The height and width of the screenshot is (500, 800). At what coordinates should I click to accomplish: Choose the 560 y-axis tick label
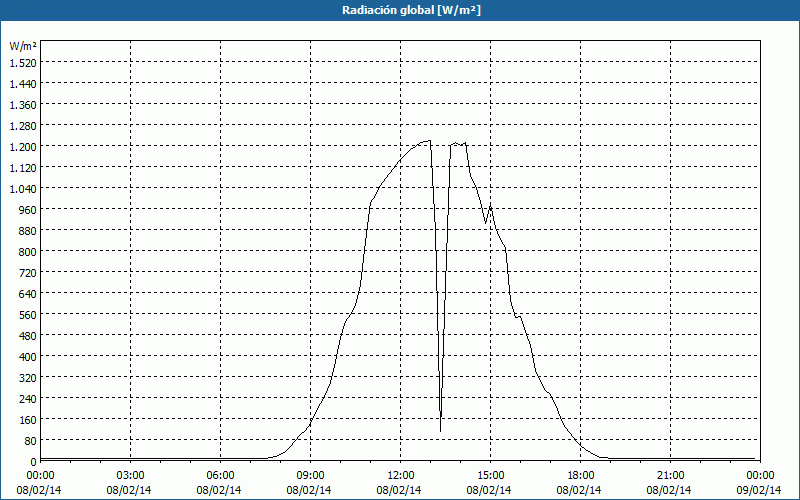click(x=29, y=315)
